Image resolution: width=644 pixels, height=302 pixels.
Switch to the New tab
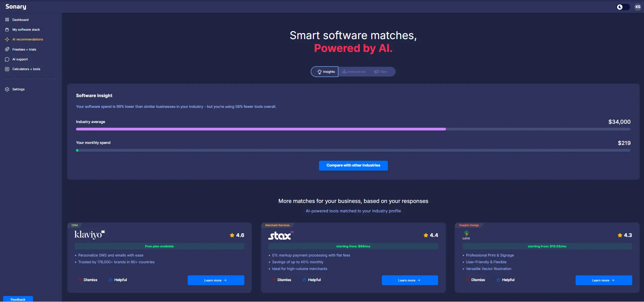tap(381, 72)
